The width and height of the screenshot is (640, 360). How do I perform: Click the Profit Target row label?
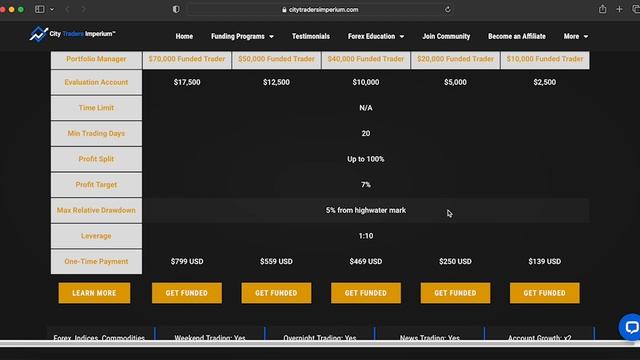[96, 185]
